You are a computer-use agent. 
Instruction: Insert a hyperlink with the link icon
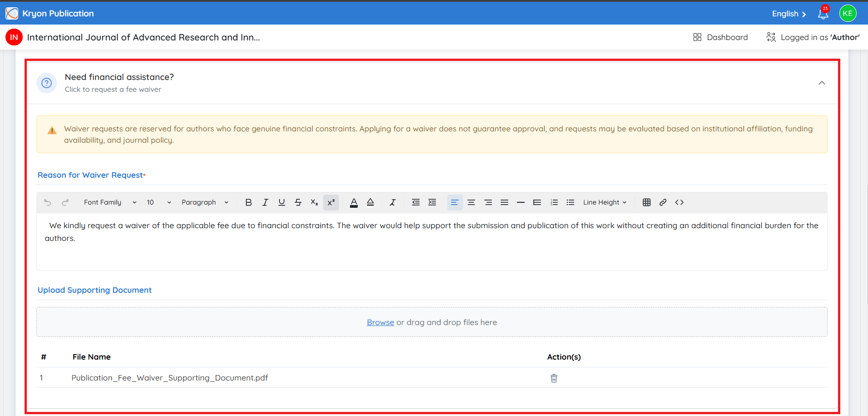[663, 202]
